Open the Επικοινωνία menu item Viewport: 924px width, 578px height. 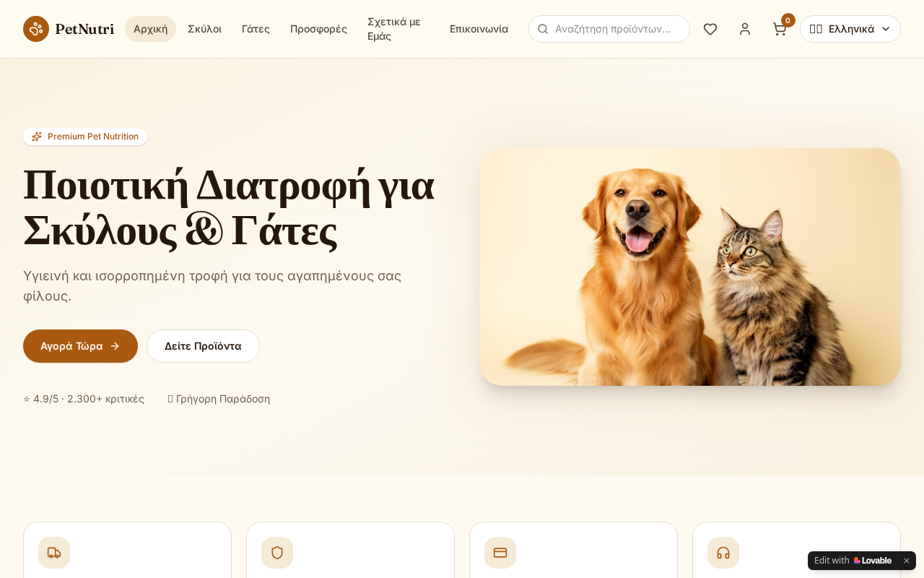[x=479, y=29]
